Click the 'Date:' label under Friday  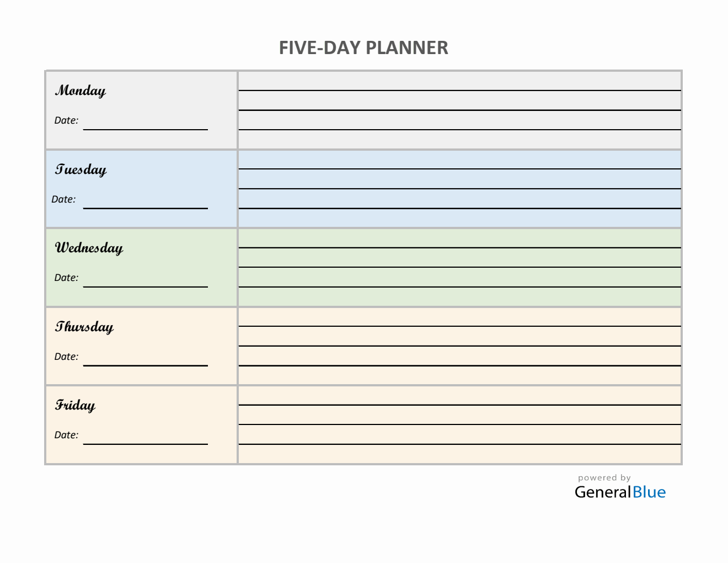pyautogui.click(x=66, y=435)
